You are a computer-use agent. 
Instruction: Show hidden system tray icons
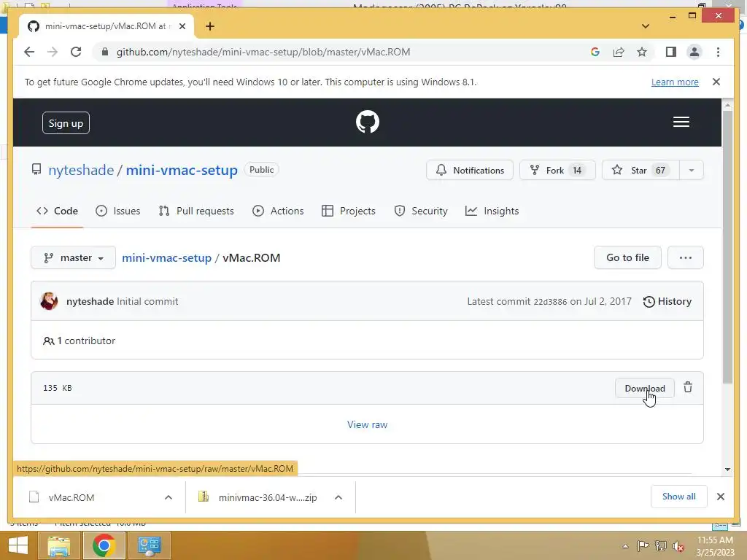click(x=625, y=546)
